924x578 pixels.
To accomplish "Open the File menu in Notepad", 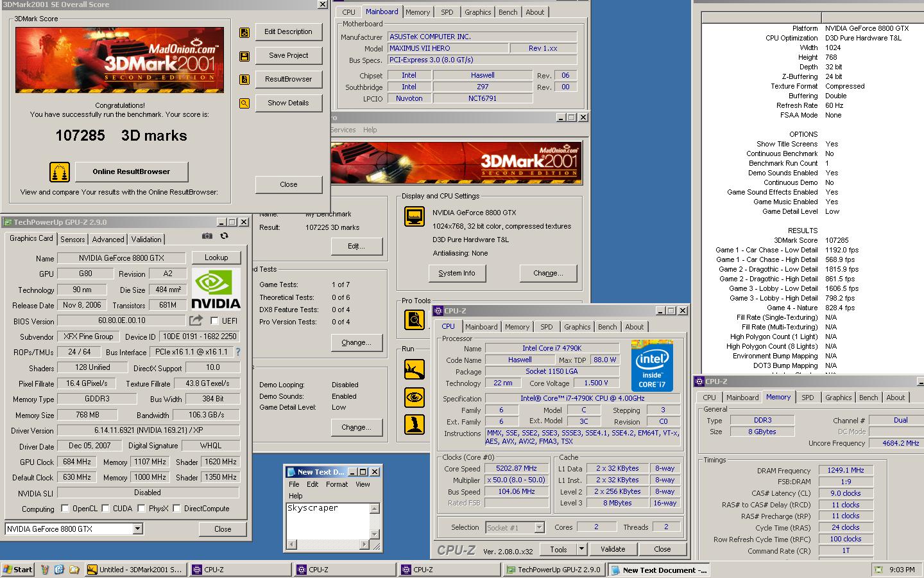I will [294, 484].
